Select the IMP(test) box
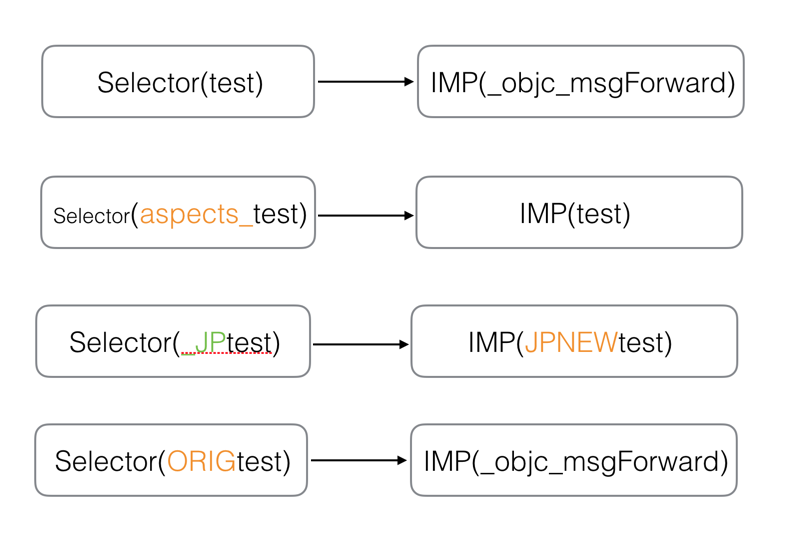792x550 pixels. click(x=579, y=213)
